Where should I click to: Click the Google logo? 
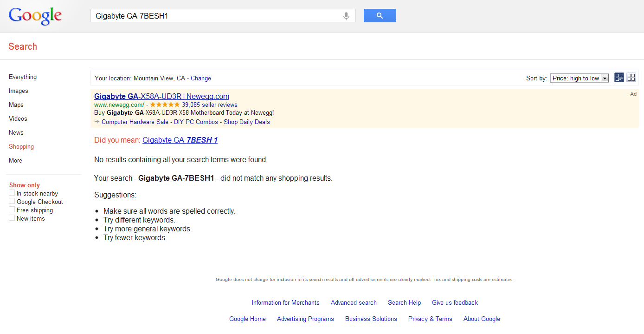35,16
